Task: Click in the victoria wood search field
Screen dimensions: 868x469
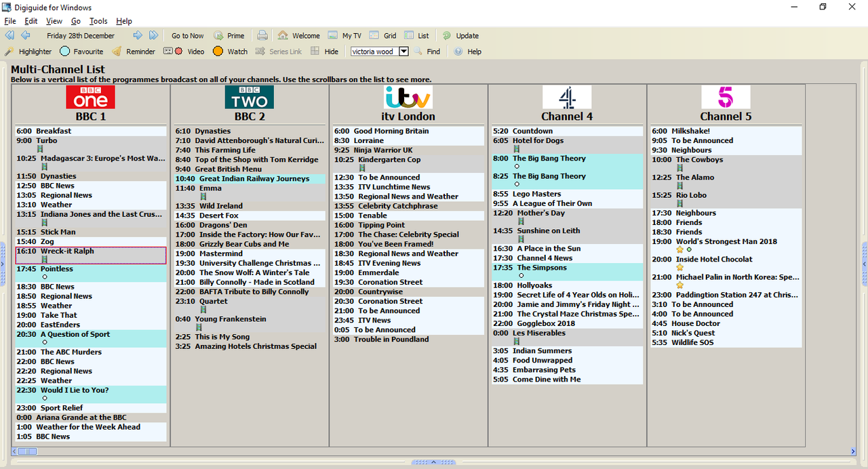Action: coord(374,52)
